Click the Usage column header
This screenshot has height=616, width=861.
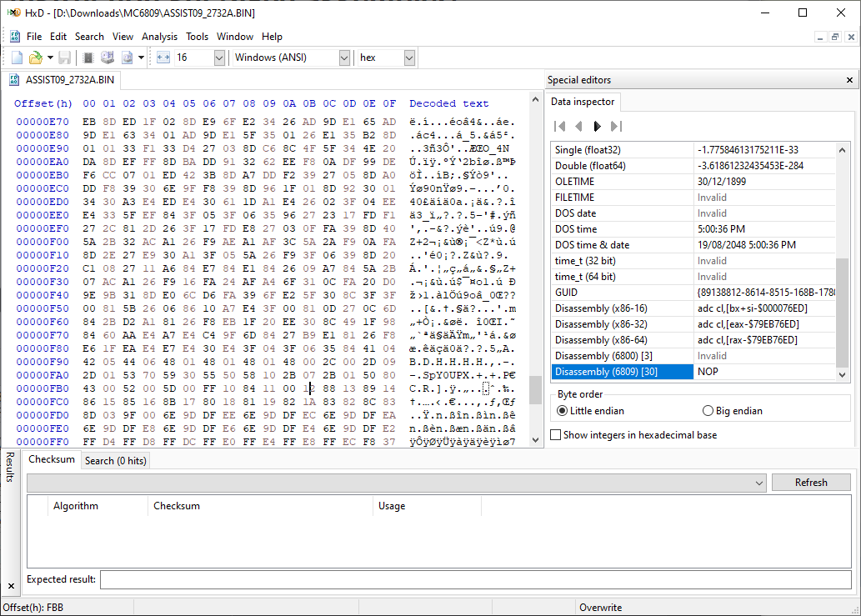427,506
